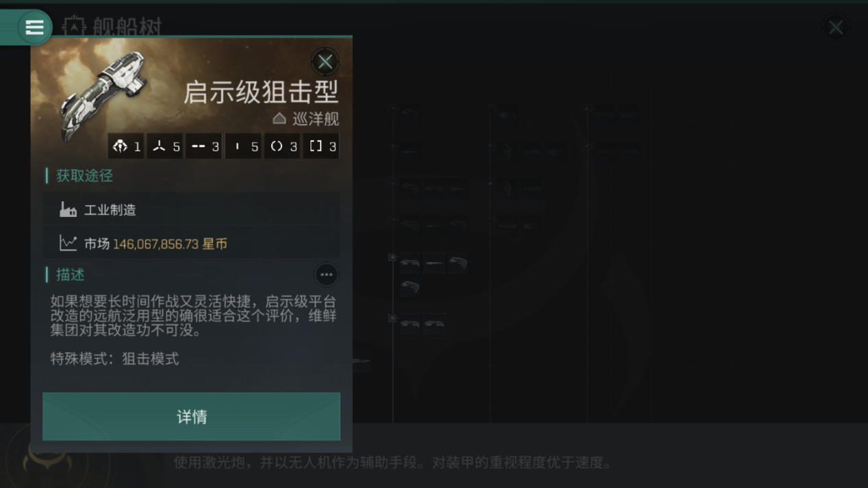Click the square-brackets slot icon showing 3
Screen dimensions: 868x488
coord(316,146)
